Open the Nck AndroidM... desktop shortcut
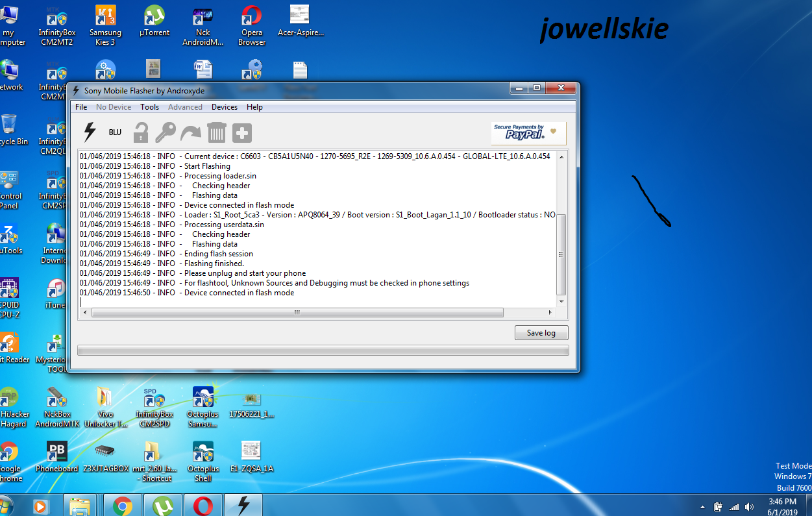Image resolution: width=812 pixels, height=516 pixels. point(203,26)
